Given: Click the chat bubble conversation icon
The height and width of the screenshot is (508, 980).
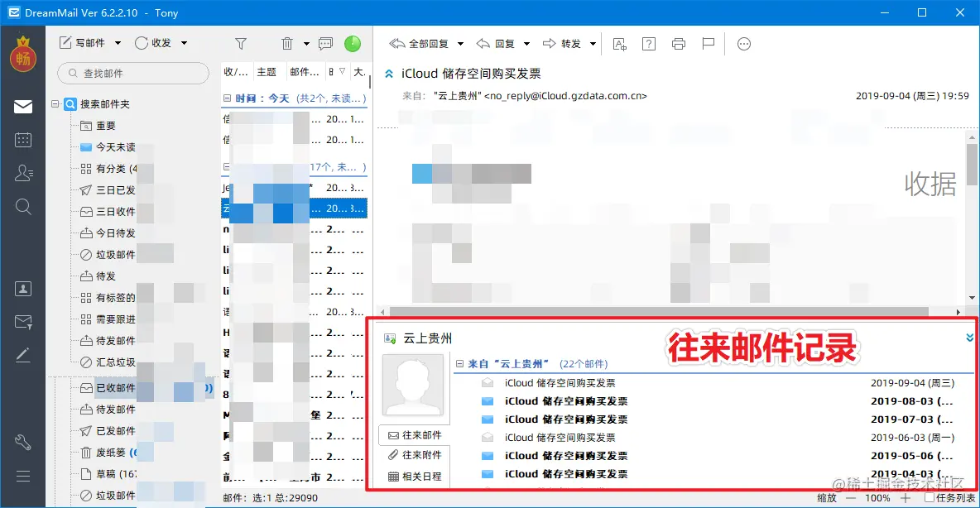Looking at the screenshot, I should pyautogui.click(x=325, y=44).
